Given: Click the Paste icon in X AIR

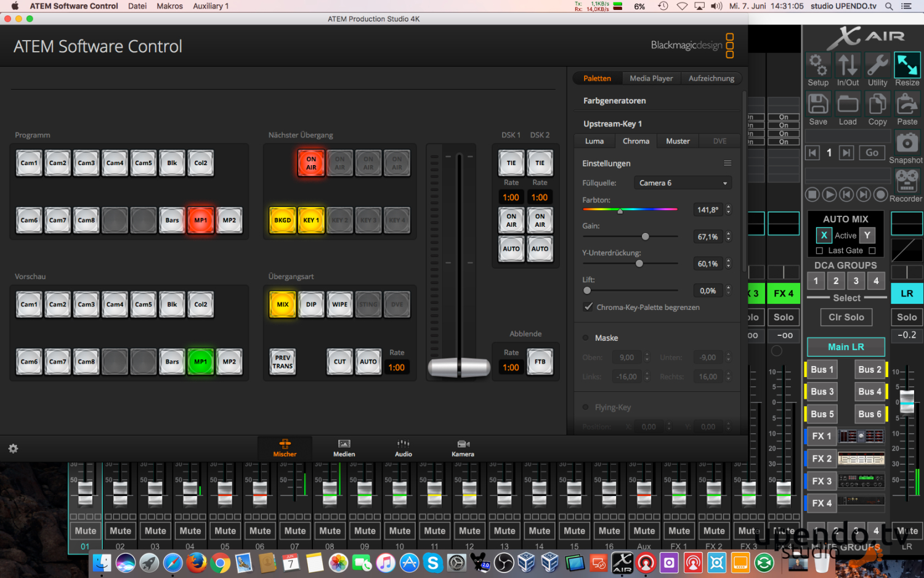Looking at the screenshot, I should [907, 104].
